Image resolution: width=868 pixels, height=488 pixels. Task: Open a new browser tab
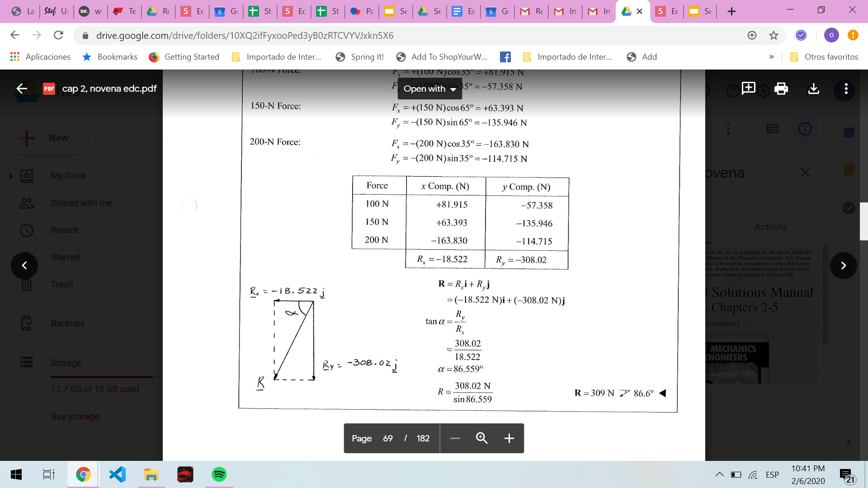pos(731,11)
